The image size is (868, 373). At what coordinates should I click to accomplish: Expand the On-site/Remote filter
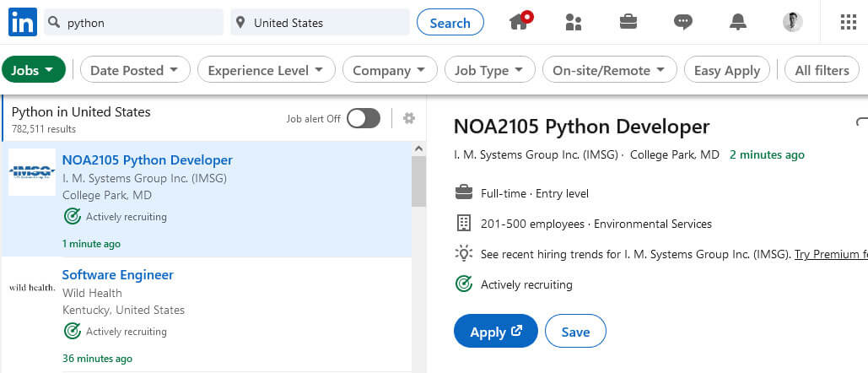pos(610,70)
